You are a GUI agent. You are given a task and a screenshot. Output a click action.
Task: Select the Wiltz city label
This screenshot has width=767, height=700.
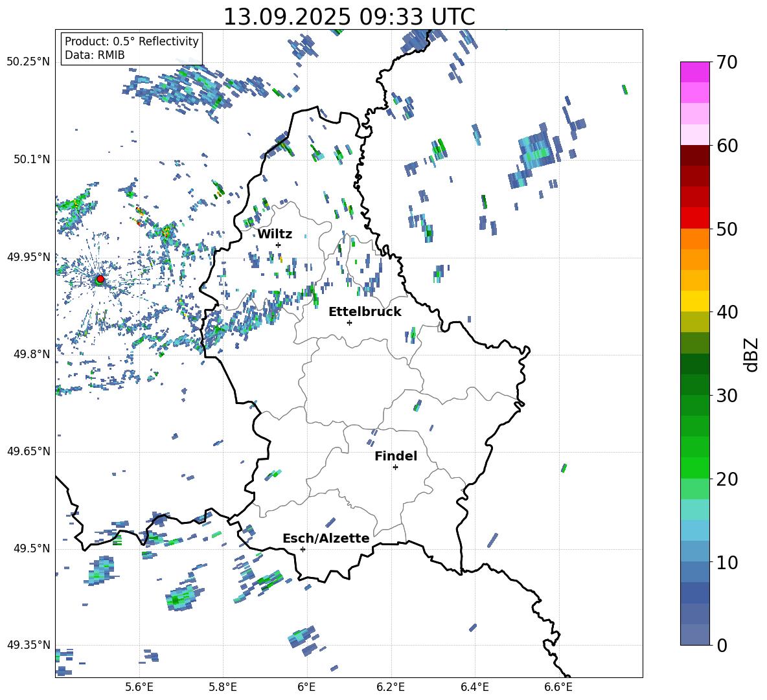[x=275, y=234]
